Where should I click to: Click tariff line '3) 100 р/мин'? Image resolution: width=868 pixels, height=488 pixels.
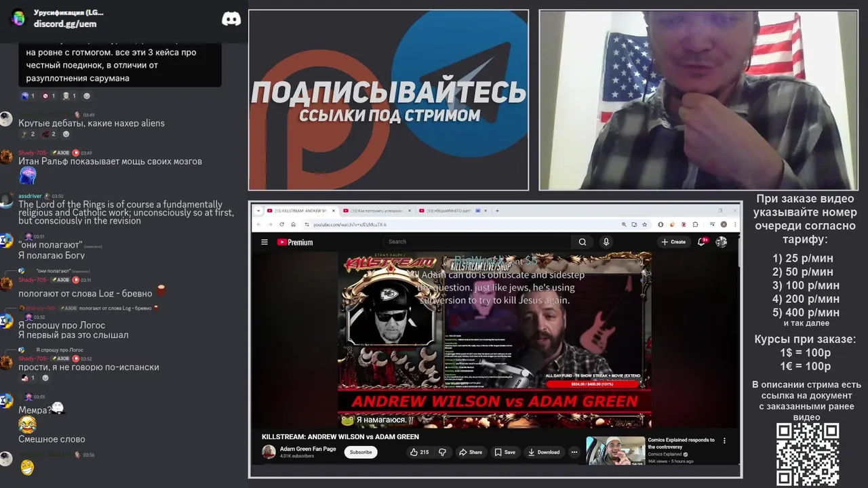coord(806,285)
